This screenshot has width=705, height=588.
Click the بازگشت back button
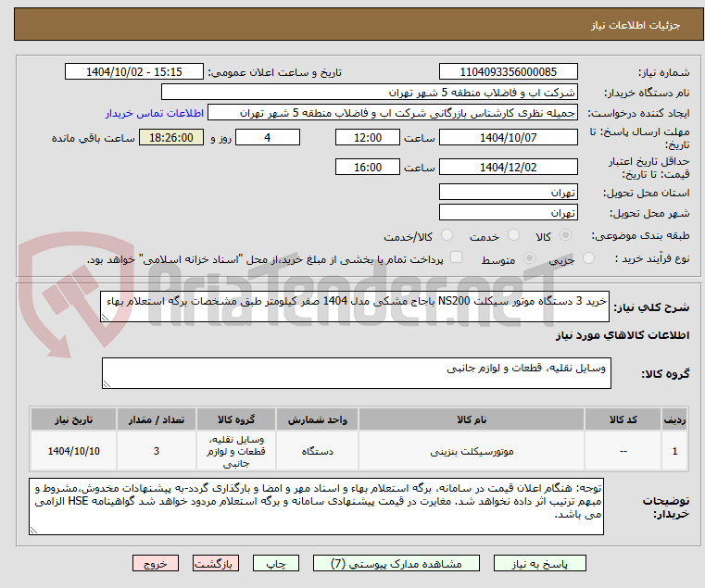pos(216,564)
